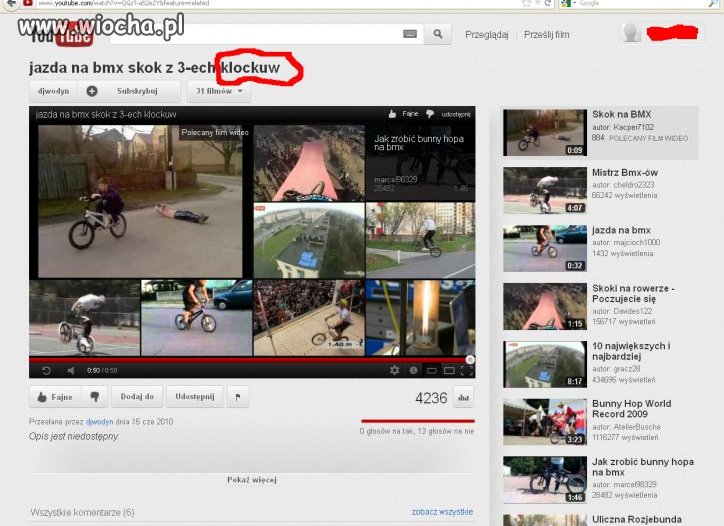Click the bookmark star in address bar
Image resolution: width=724 pixels, height=526 pixels.
click(526, 3)
